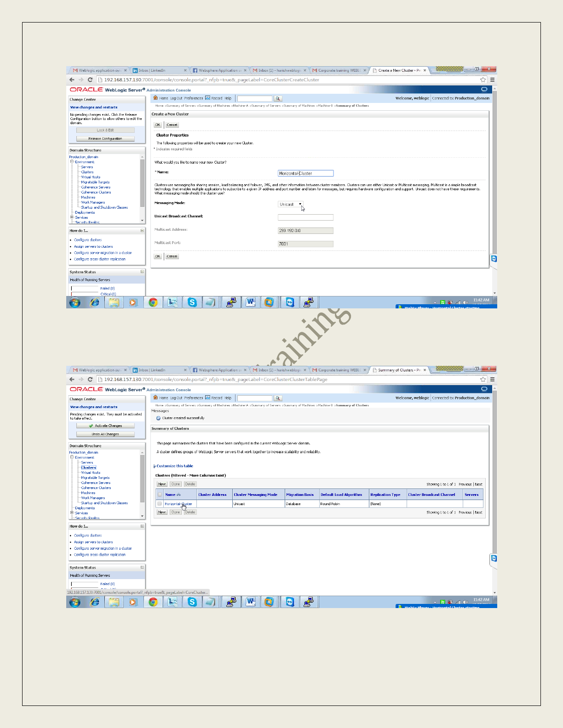This screenshot has height=728, width=563.
Task: Open File Explorer in Create a New Cluster screenshot taskbar
Action: point(114,302)
